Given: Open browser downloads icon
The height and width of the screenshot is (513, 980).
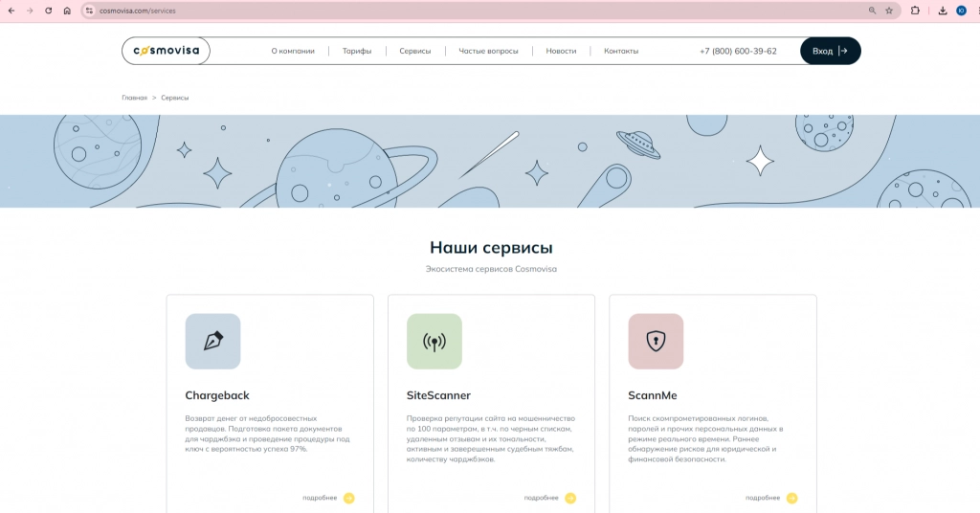Looking at the screenshot, I should pyautogui.click(x=943, y=11).
